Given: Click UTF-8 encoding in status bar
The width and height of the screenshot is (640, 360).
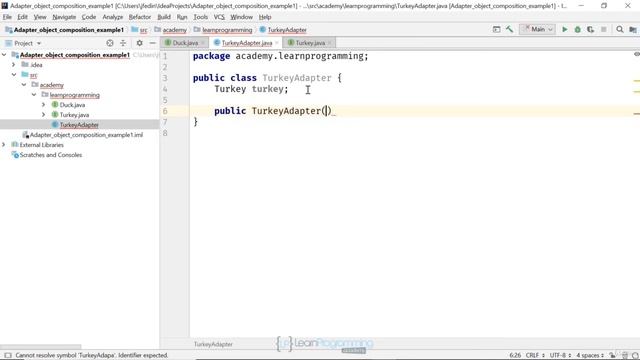Looking at the screenshot, I should click(x=560, y=355).
